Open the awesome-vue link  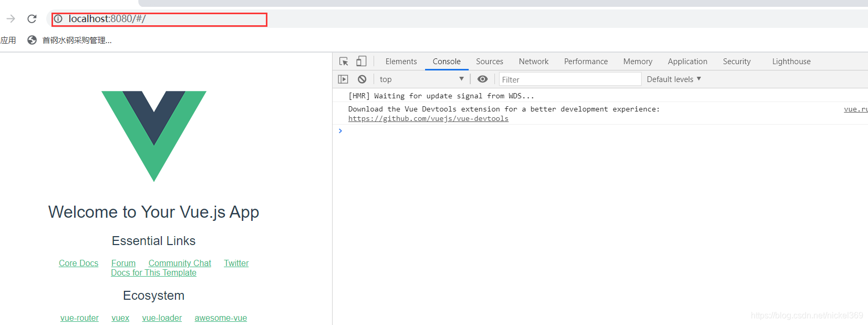(x=221, y=318)
